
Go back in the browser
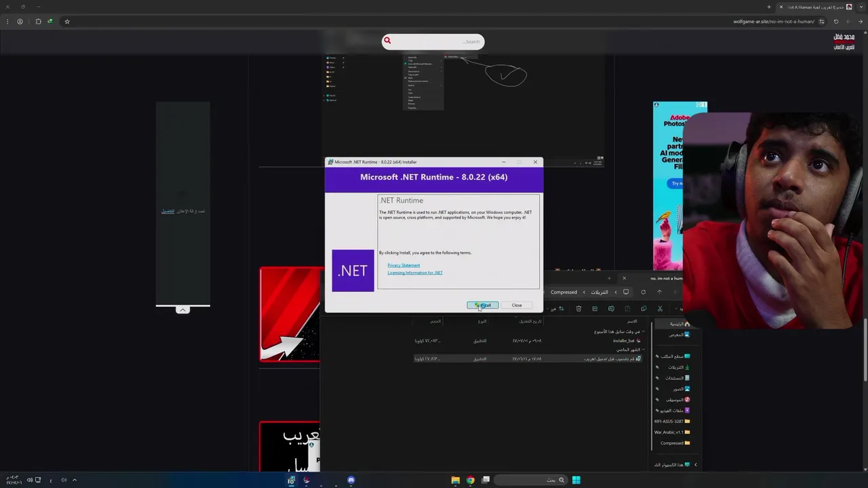[x=861, y=21]
